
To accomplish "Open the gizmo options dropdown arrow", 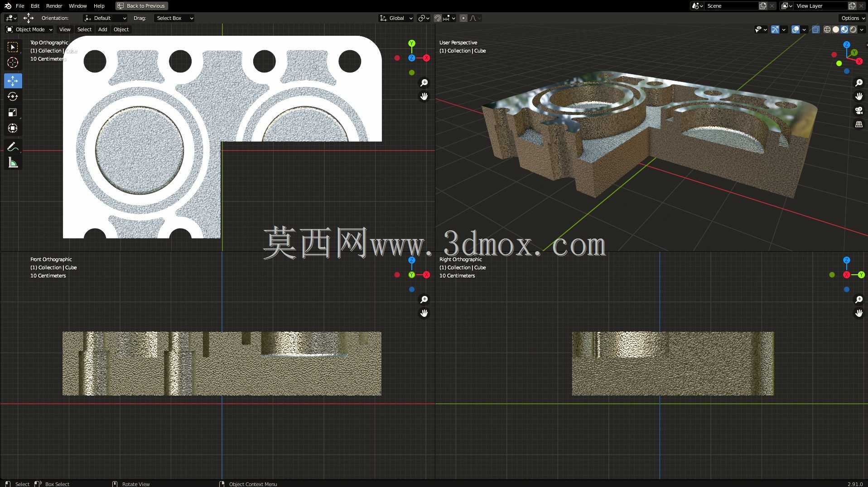I will [784, 29].
